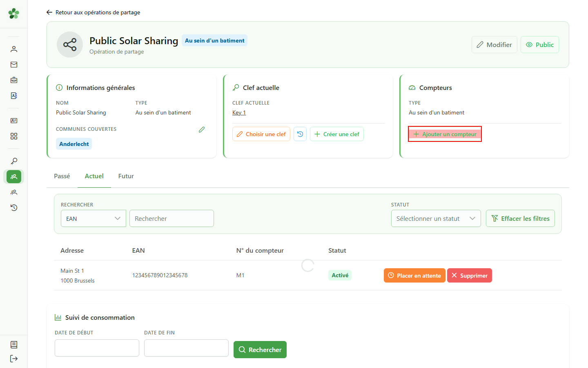
Task: Open the contact book sidebar icon
Action: (14, 96)
